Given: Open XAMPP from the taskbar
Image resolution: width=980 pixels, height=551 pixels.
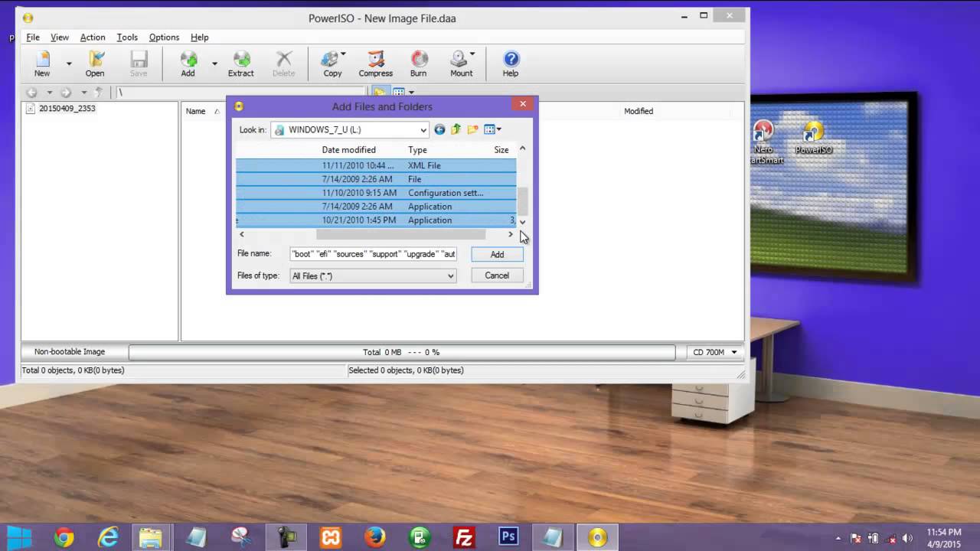Looking at the screenshot, I should pyautogui.click(x=331, y=537).
